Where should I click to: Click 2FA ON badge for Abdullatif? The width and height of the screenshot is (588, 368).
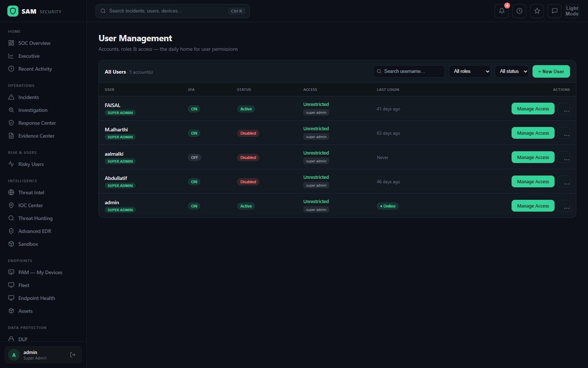[194, 182]
